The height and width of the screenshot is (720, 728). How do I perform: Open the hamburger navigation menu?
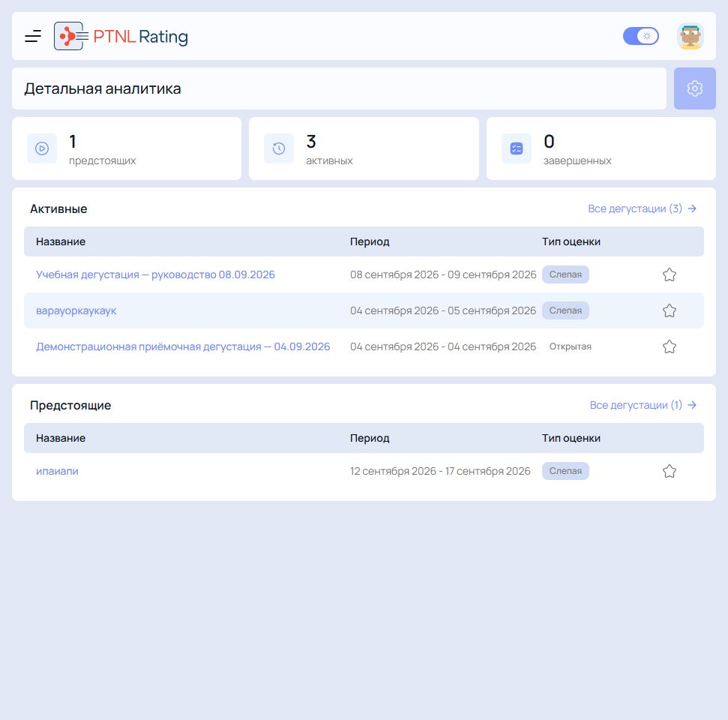[x=33, y=36]
